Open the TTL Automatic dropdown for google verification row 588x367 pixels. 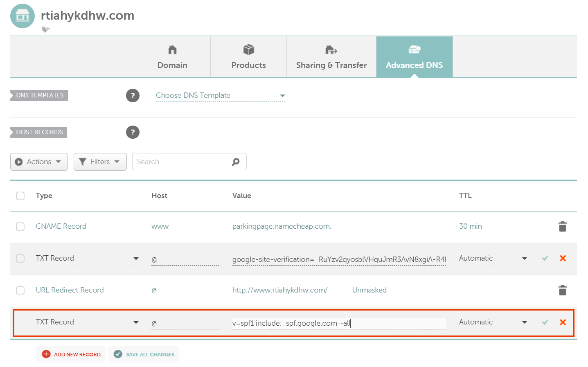(x=493, y=258)
